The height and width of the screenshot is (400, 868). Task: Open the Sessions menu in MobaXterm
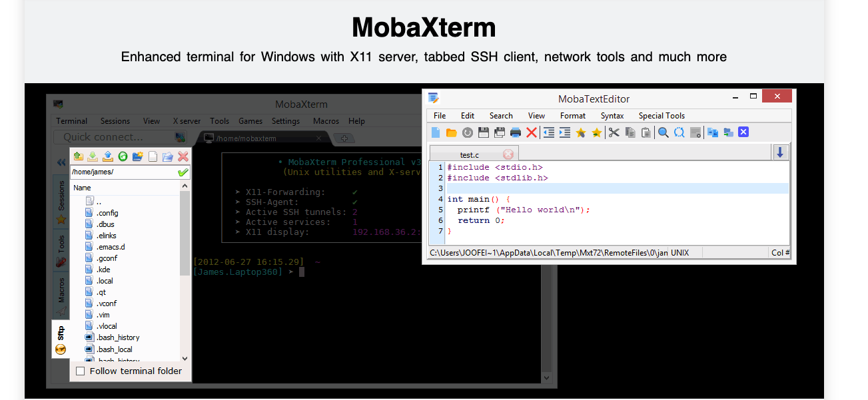click(115, 121)
